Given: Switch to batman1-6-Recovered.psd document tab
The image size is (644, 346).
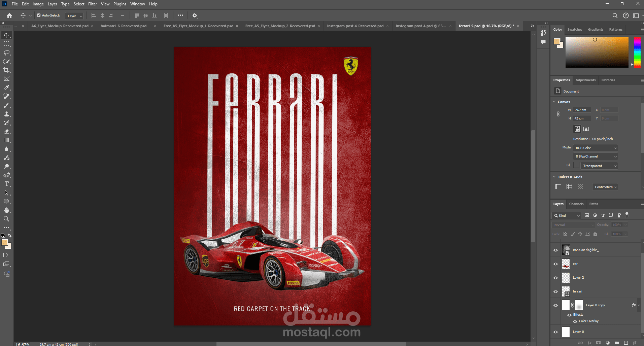Looking at the screenshot, I should click(x=124, y=26).
